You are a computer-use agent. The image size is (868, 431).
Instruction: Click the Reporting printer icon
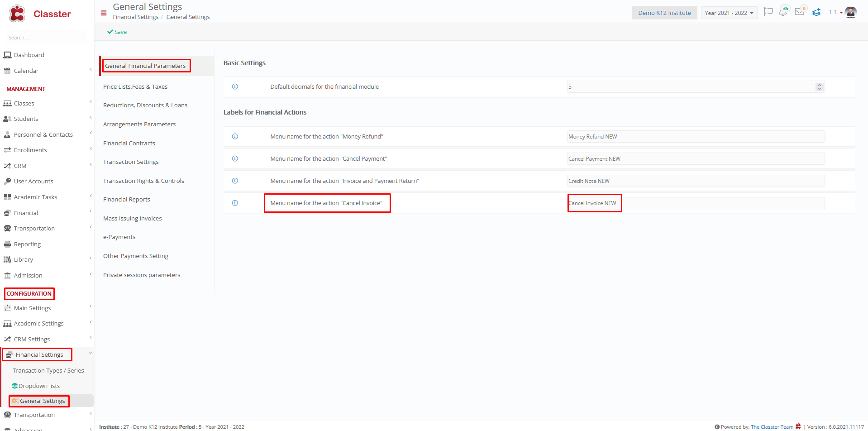tap(7, 244)
